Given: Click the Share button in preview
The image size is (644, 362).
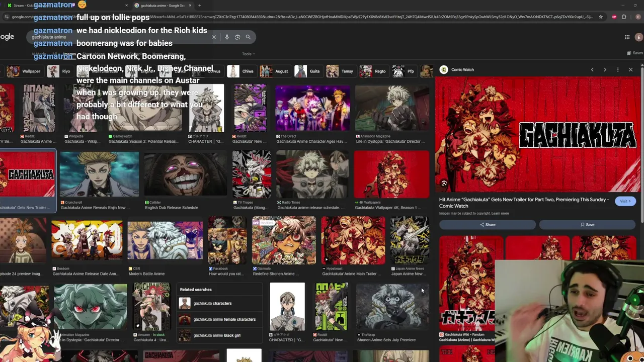Looking at the screenshot, I should pyautogui.click(x=487, y=225).
